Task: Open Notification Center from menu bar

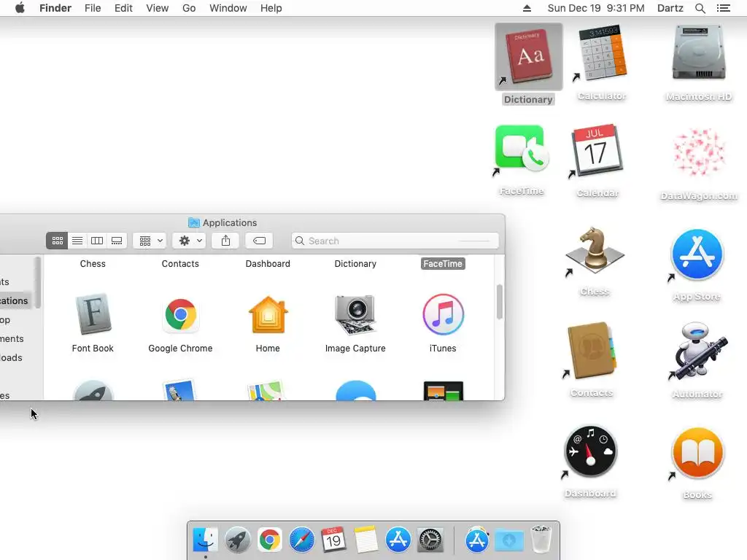Action: click(x=723, y=8)
